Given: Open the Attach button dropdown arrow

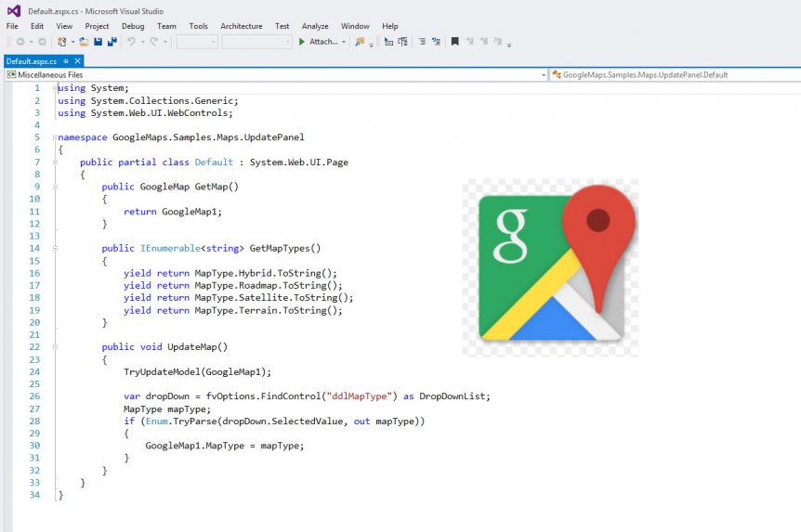Looking at the screenshot, I should (x=344, y=43).
